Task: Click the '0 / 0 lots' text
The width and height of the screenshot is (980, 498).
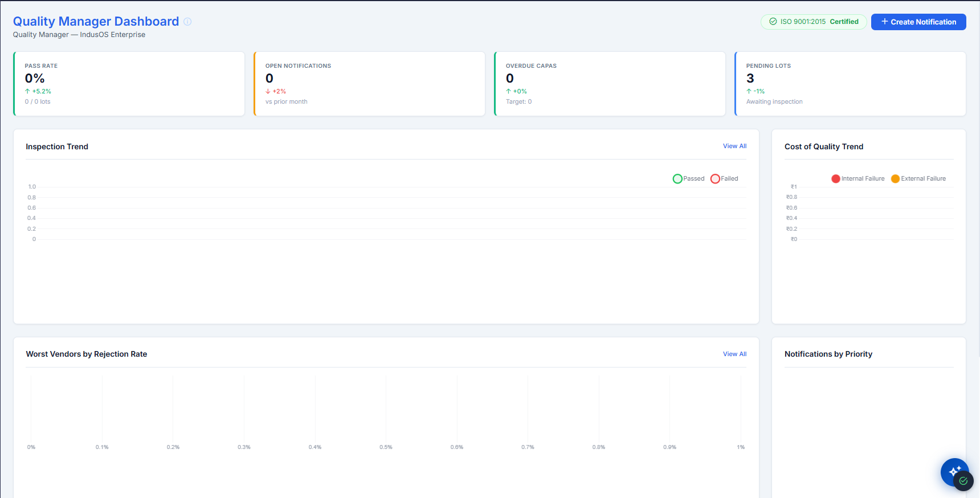Action: 38,101
